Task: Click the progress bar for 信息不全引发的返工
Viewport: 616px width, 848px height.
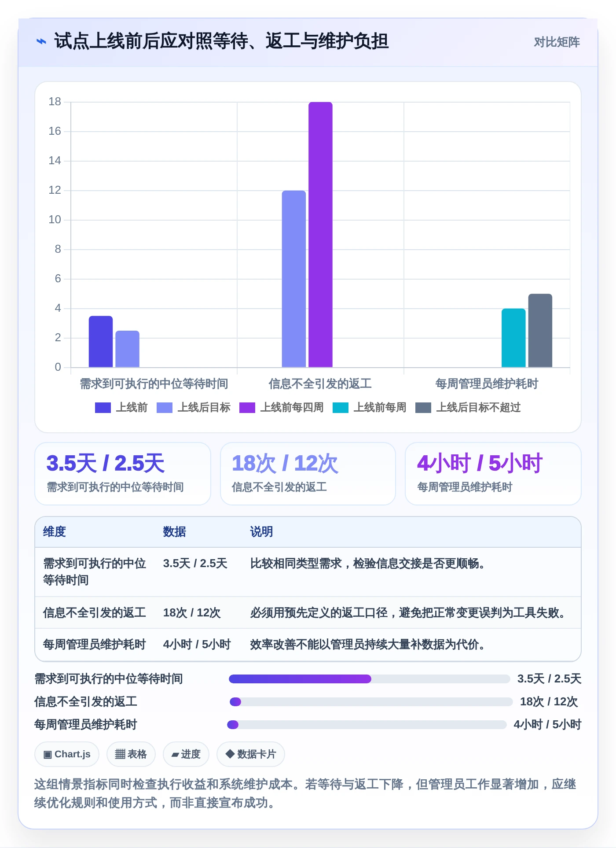Action: (x=371, y=702)
